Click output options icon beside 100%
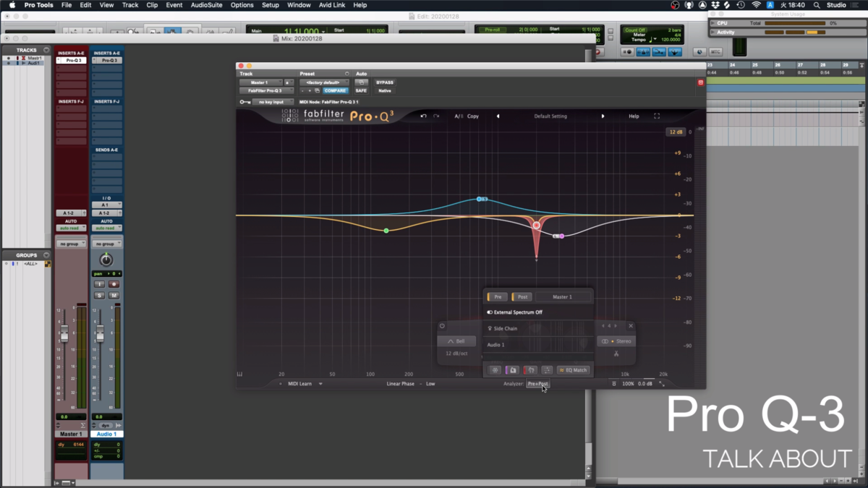Screen dimensions: 868x488 pyautogui.click(x=614, y=384)
